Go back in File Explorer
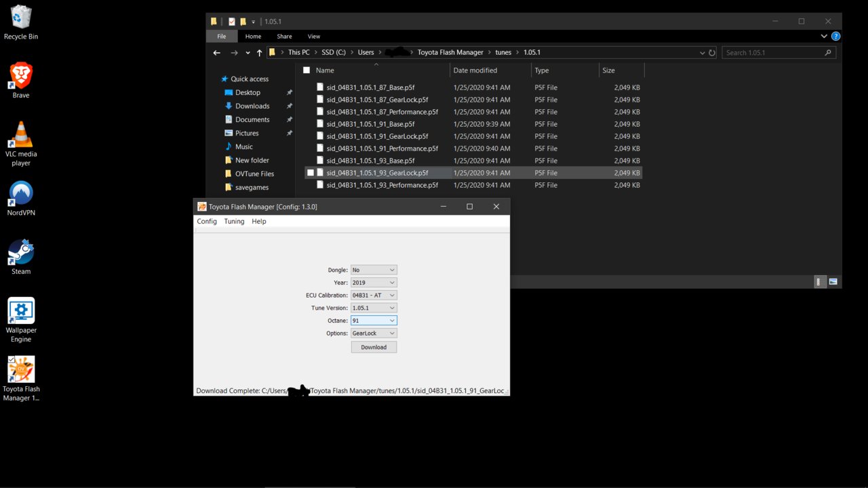 point(217,53)
